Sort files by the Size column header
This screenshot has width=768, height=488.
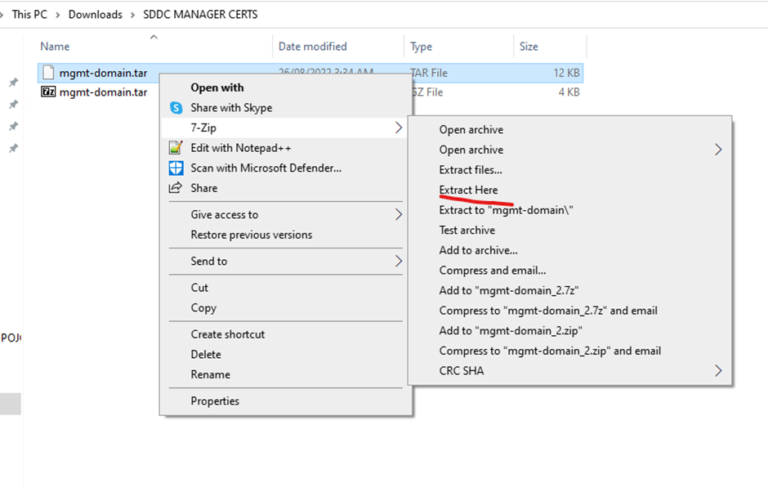coord(528,46)
